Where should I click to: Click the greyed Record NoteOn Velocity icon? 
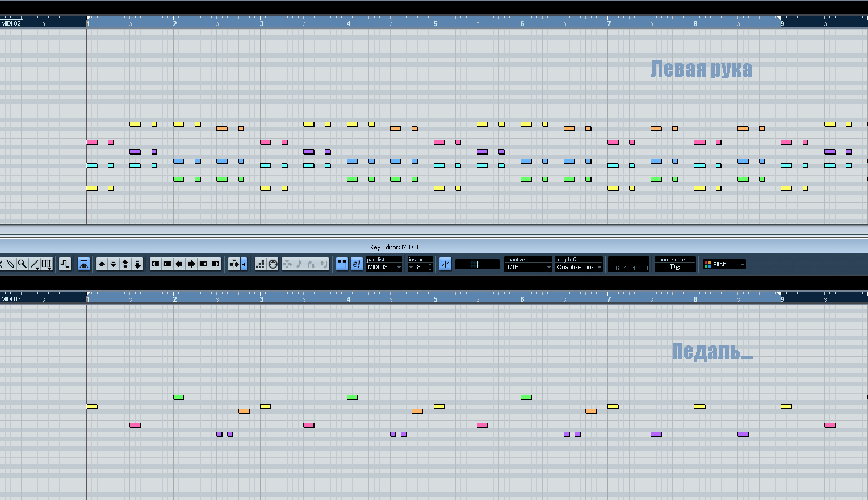[311, 264]
